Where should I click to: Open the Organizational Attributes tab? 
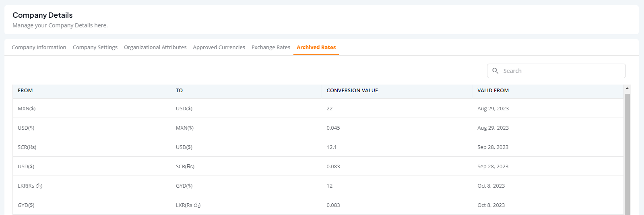(155, 47)
